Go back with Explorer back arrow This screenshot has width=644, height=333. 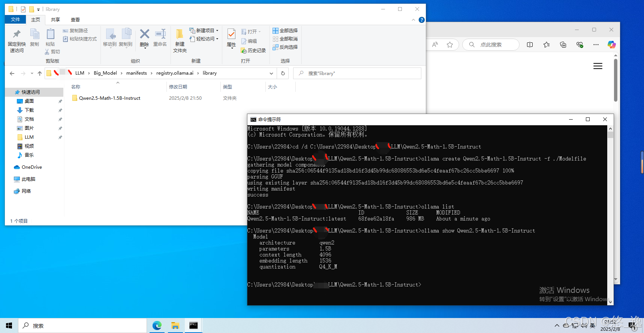click(12, 73)
